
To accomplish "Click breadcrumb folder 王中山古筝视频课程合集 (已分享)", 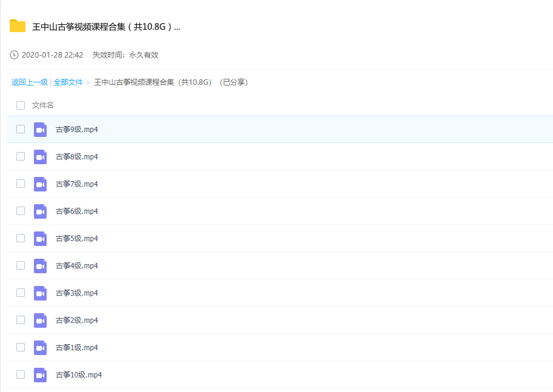I will pos(171,82).
